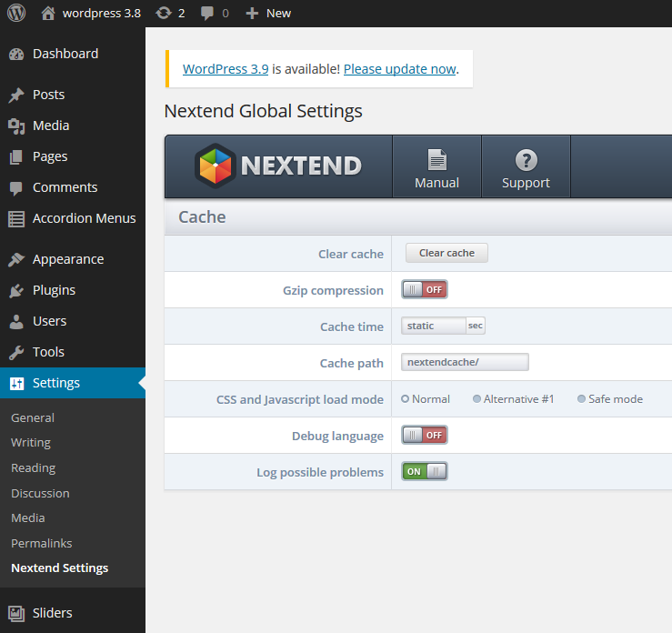Open the Plugins menu label
672x633 pixels.
pyautogui.click(x=54, y=290)
